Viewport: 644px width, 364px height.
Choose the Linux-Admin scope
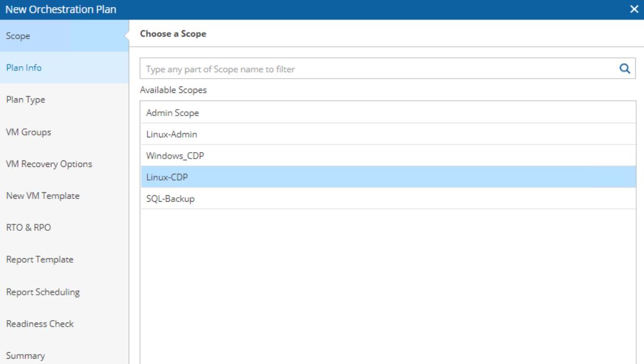point(388,134)
